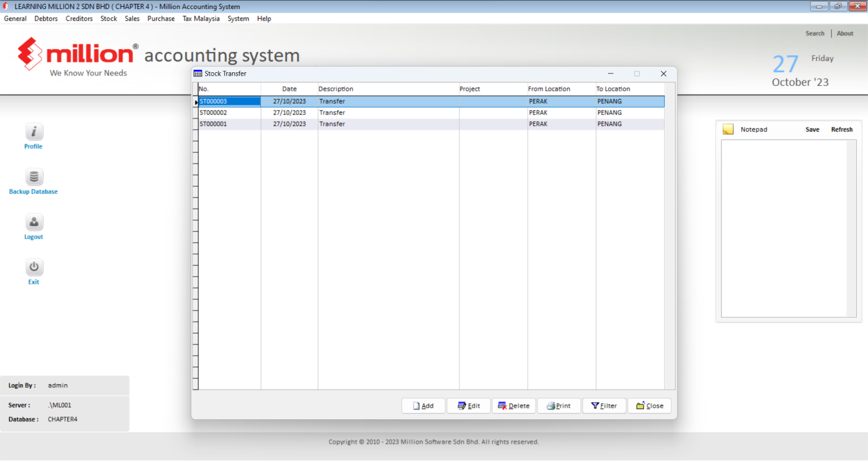This screenshot has width=868, height=461.
Task: Open the Debtors menu
Action: [x=46, y=19]
